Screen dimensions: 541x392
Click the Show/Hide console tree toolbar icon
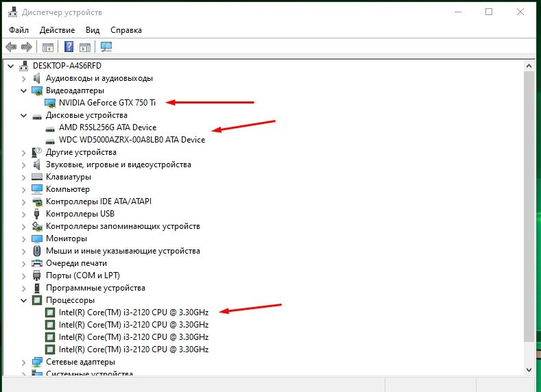(47, 47)
